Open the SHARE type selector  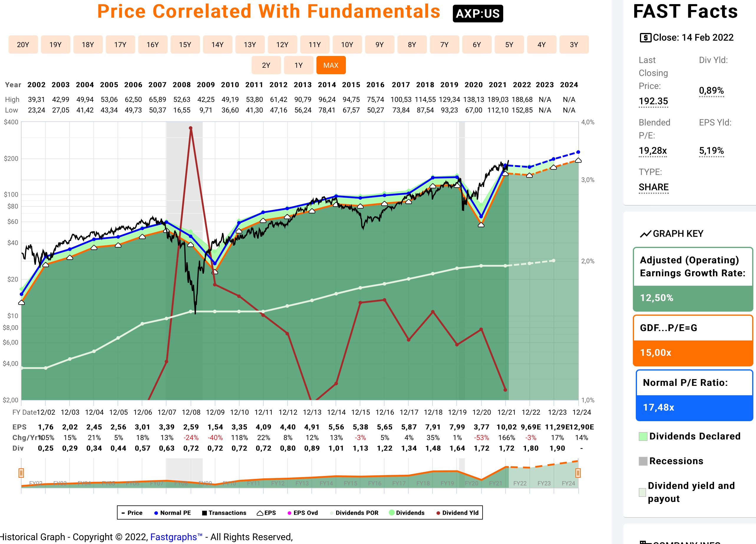click(x=653, y=187)
